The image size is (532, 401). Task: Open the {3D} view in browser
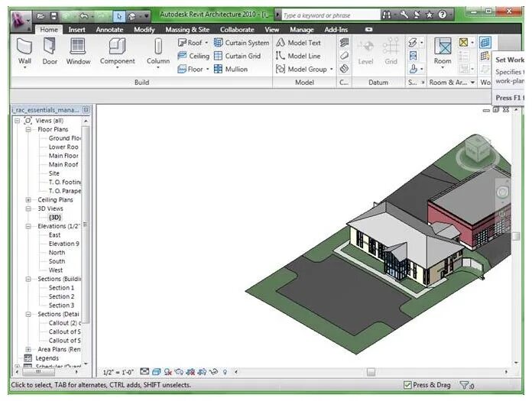pyautogui.click(x=55, y=217)
